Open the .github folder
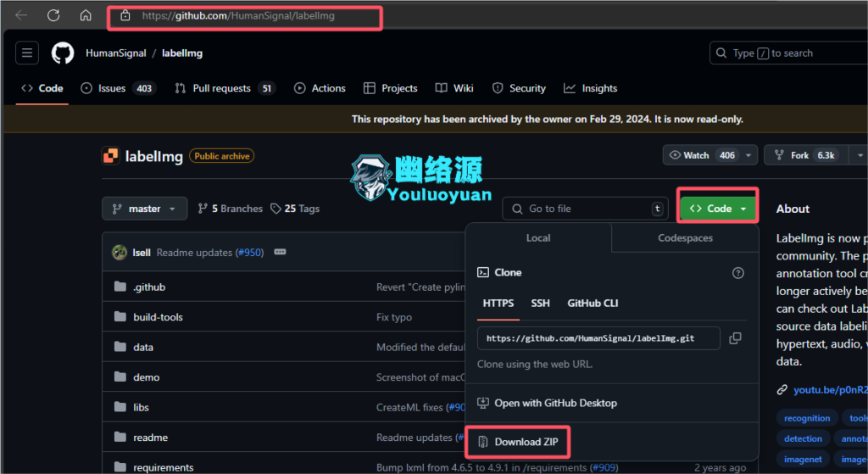The image size is (868, 474). click(x=149, y=287)
